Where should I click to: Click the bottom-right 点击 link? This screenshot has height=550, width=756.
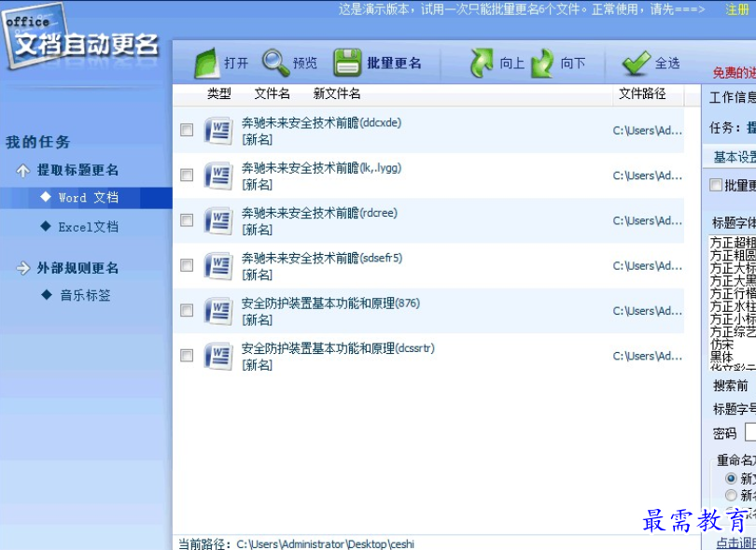735,543
